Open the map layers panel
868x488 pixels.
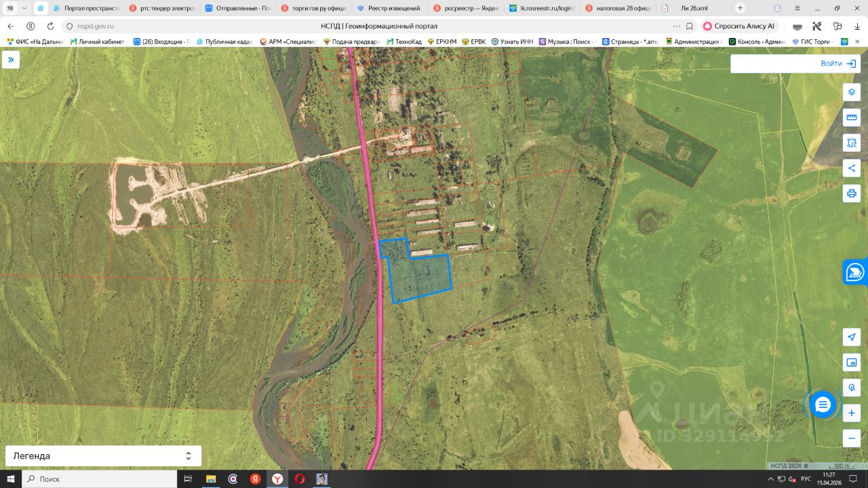[x=852, y=92]
